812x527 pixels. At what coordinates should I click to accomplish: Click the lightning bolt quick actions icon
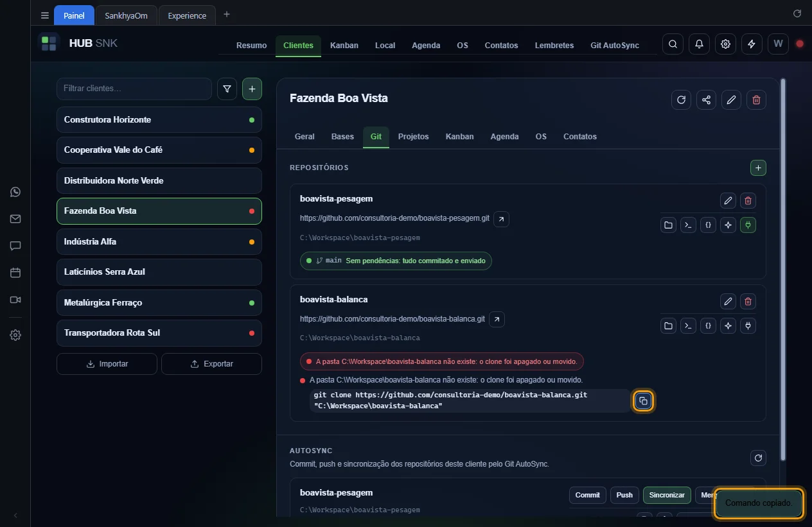(752, 44)
